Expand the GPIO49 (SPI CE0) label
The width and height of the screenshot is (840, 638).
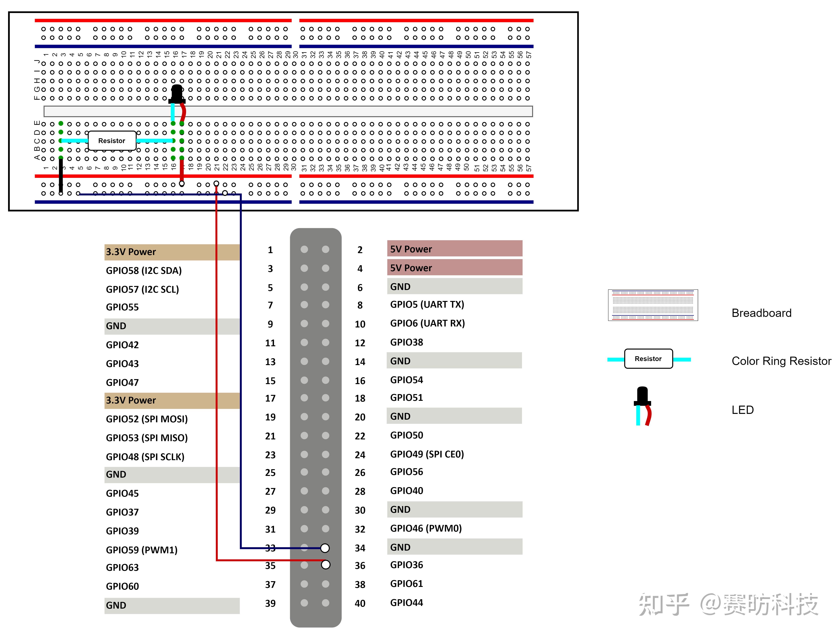[x=428, y=454]
